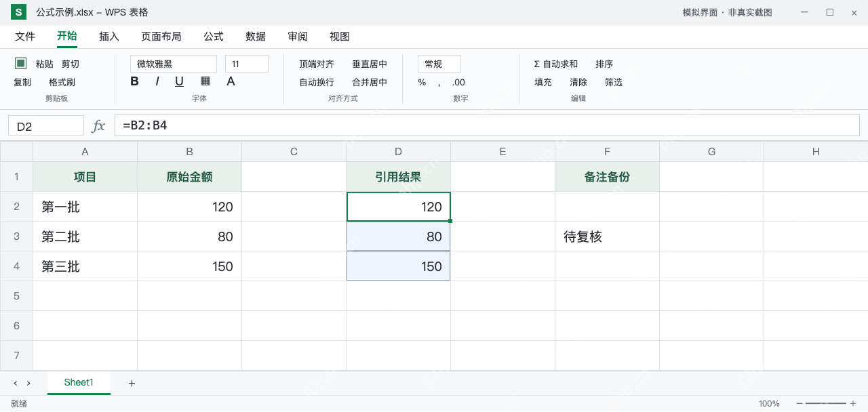Screen dimensions: 868x412
Task: Switch to the 公式 tab
Action: pos(214,37)
